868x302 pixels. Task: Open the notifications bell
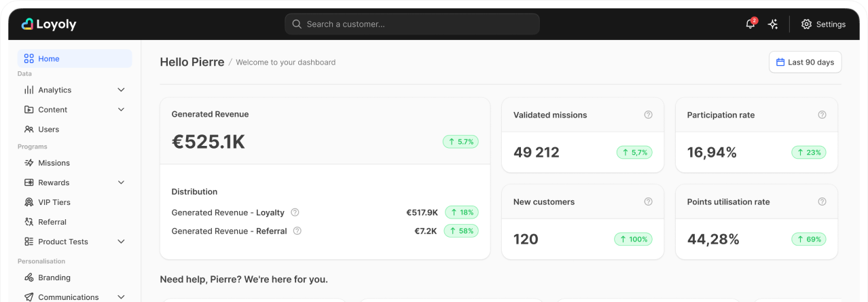click(x=751, y=24)
